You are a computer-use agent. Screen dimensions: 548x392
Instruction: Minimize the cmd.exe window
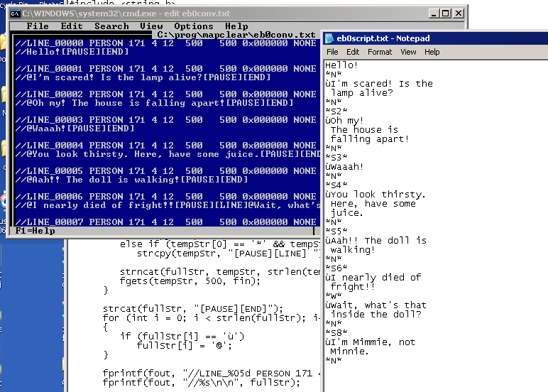pyautogui.click(x=427, y=13)
